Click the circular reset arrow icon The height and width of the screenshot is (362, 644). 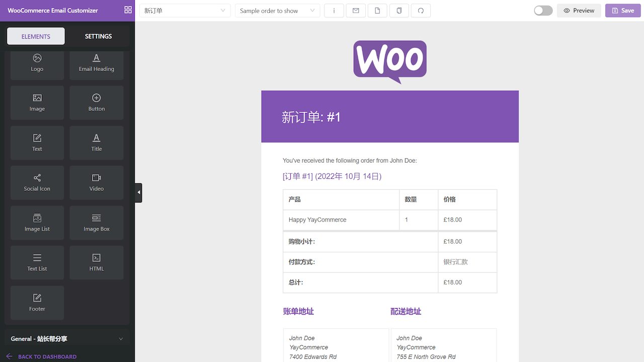tap(421, 11)
